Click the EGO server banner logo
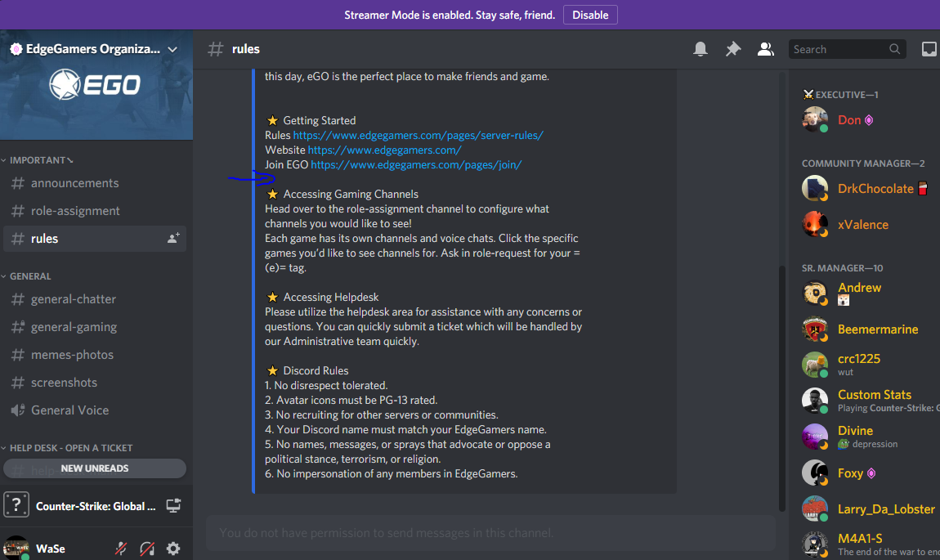 pos(95,84)
